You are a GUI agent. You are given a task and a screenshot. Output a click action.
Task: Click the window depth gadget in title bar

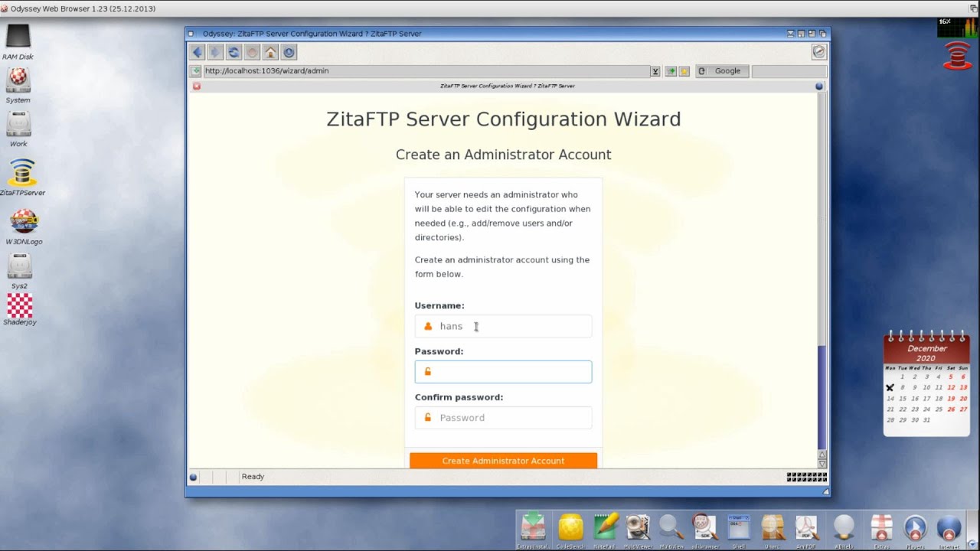[823, 34]
